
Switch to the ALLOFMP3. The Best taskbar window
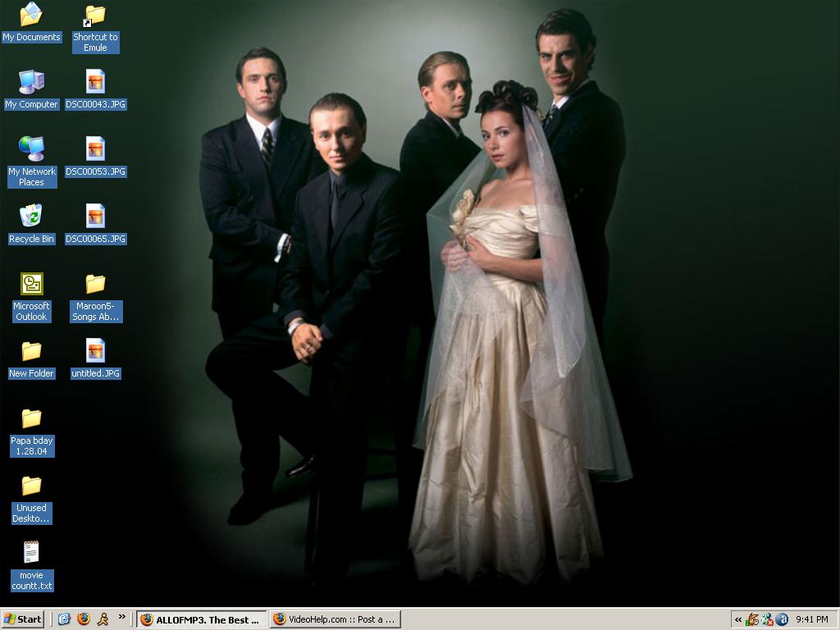202,620
